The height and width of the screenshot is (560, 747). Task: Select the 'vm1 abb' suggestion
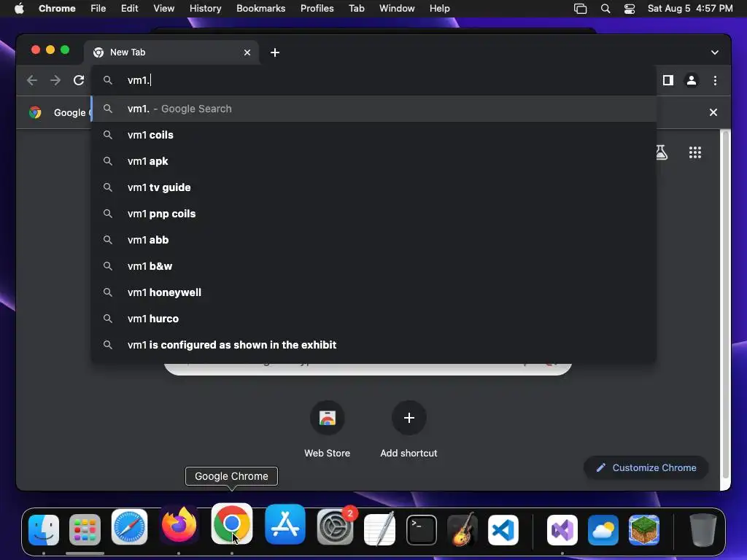(x=374, y=239)
